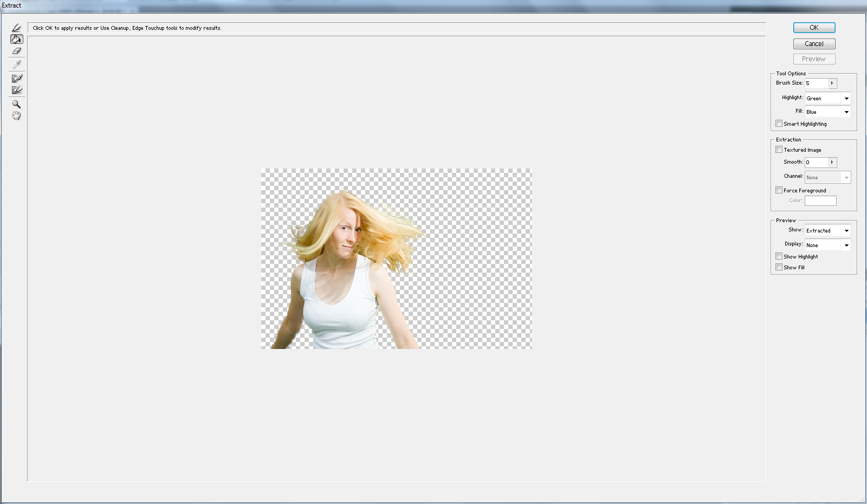The width and height of the screenshot is (867, 504).
Task: Open the Brush Size slider arrow
Action: pos(832,83)
